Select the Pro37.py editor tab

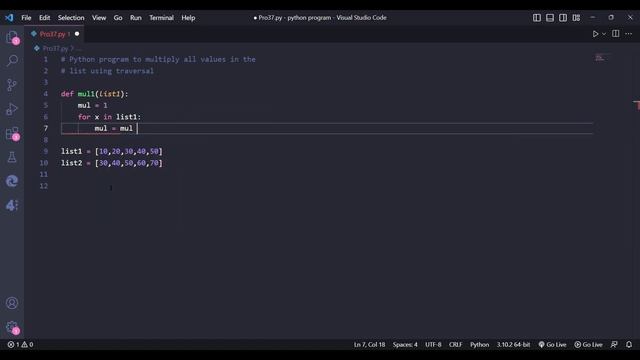pyautogui.click(x=54, y=34)
